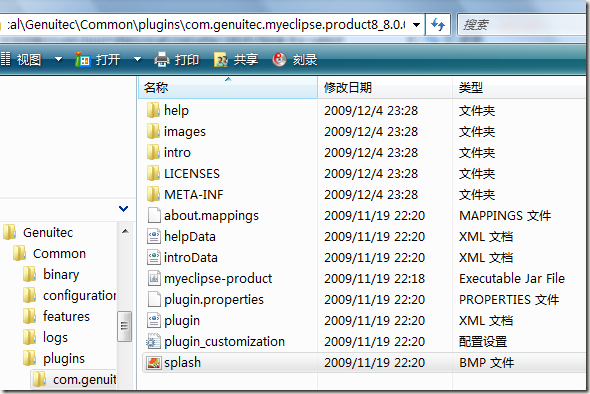The image size is (590, 394).
Task: Click the binary folder icon in tree
Action: pyautogui.click(x=30, y=274)
